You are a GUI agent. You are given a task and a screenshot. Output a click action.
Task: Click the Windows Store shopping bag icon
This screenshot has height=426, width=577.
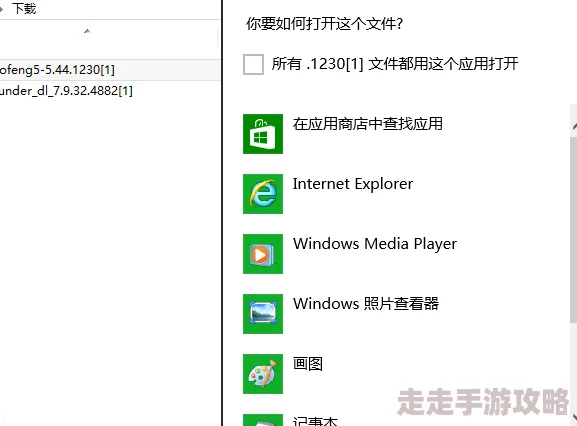point(263,134)
